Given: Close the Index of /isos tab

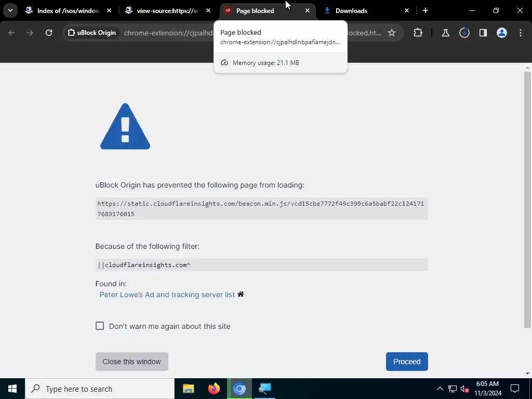Looking at the screenshot, I should 109,11.
